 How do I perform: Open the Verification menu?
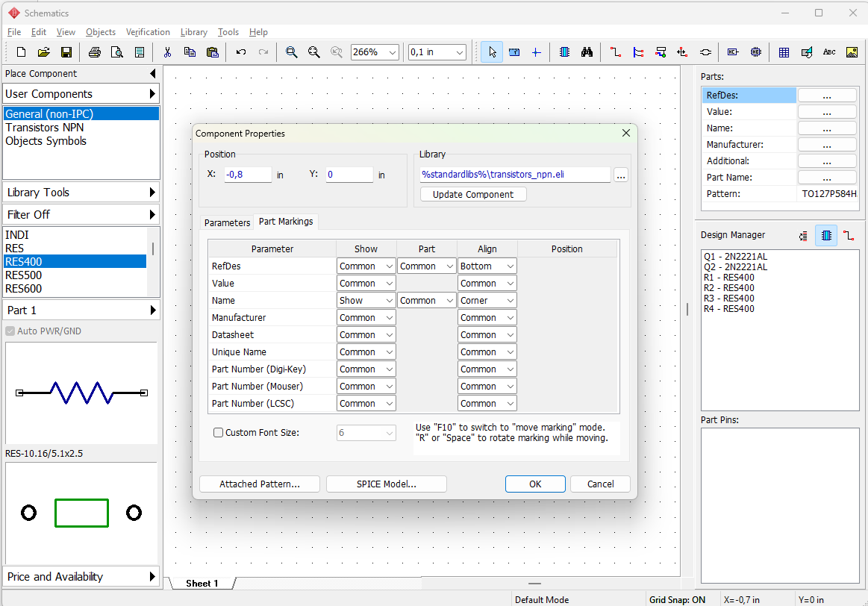tap(148, 31)
